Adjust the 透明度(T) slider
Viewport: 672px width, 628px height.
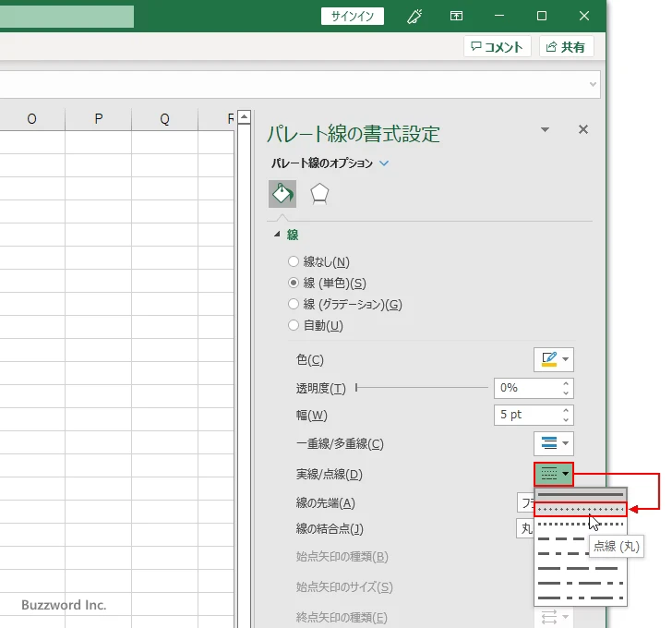422,388
